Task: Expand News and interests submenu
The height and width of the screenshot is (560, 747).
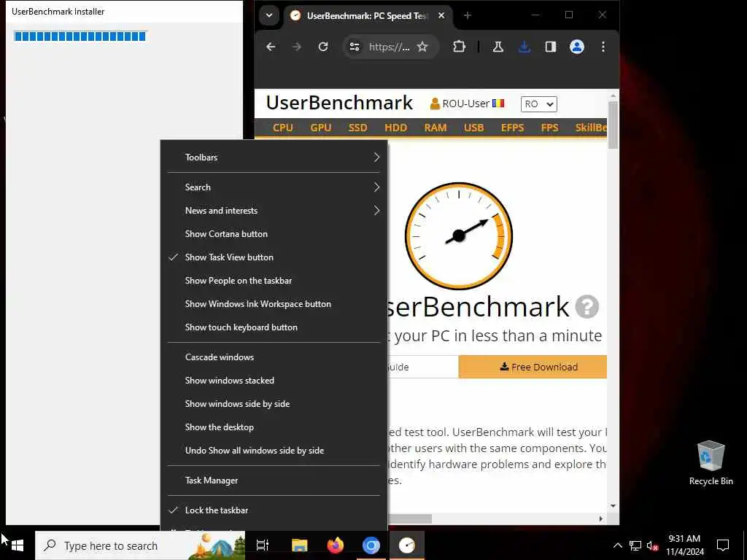Action: point(274,211)
